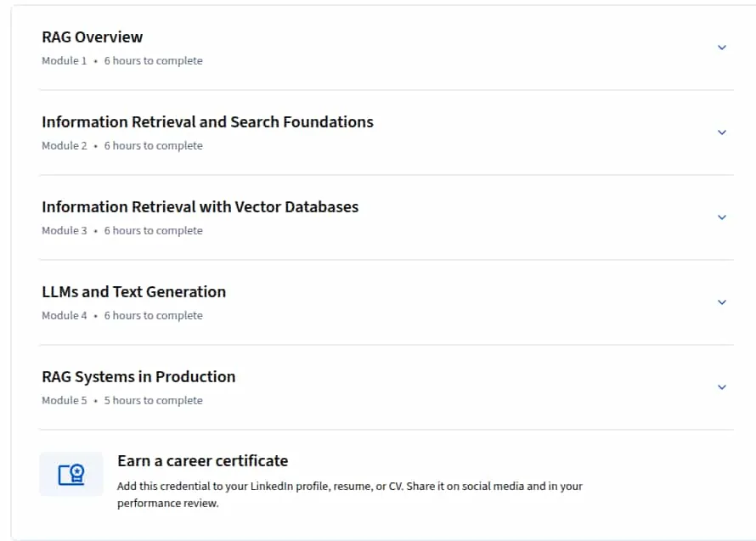Expand Information Retrieval with Vector Databases chevron

pyautogui.click(x=722, y=217)
